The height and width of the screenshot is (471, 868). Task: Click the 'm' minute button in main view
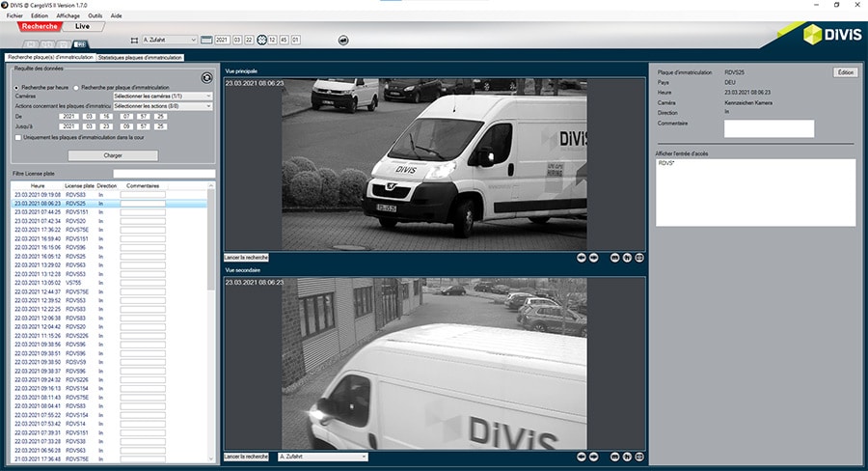(x=615, y=258)
